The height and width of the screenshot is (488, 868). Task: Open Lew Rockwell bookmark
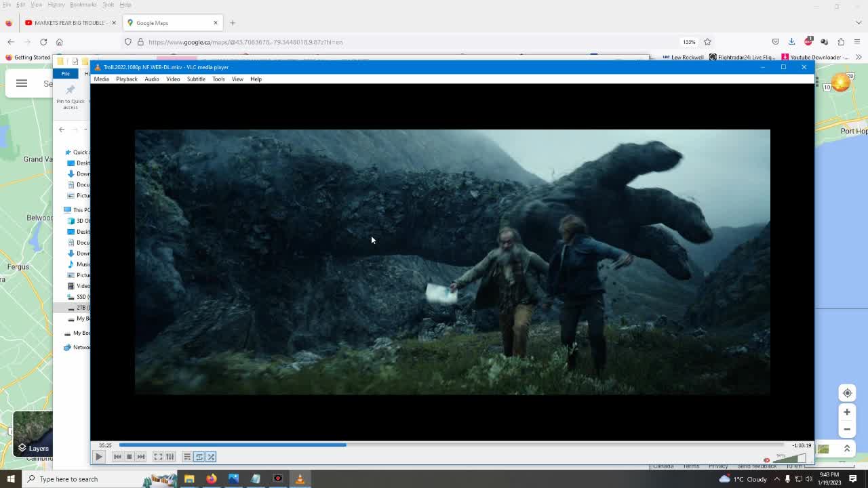coord(684,57)
